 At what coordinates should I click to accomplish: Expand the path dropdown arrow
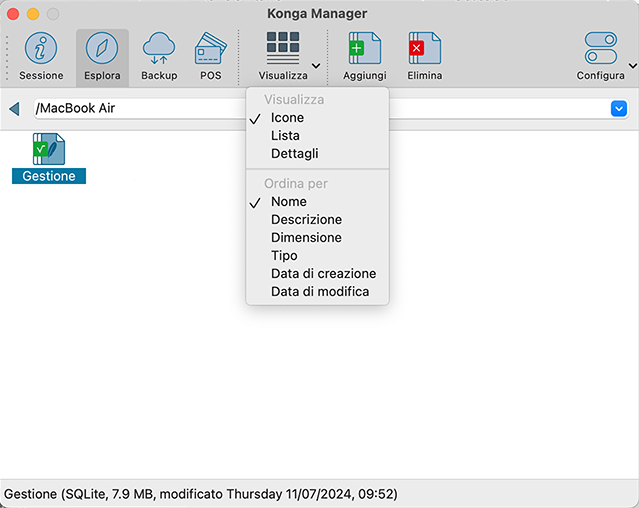click(x=619, y=108)
